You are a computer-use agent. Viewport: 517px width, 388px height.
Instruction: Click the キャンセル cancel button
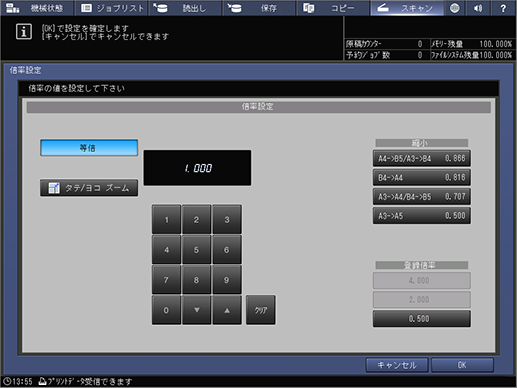(397, 365)
